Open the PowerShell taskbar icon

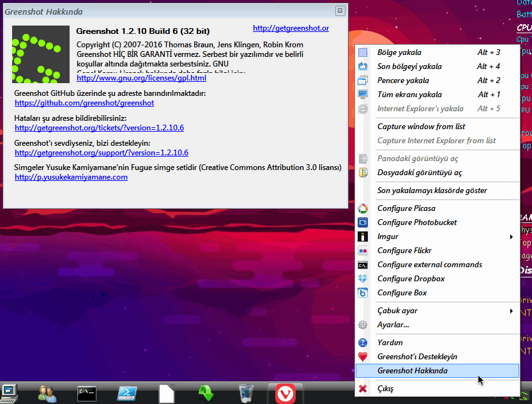(127, 394)
